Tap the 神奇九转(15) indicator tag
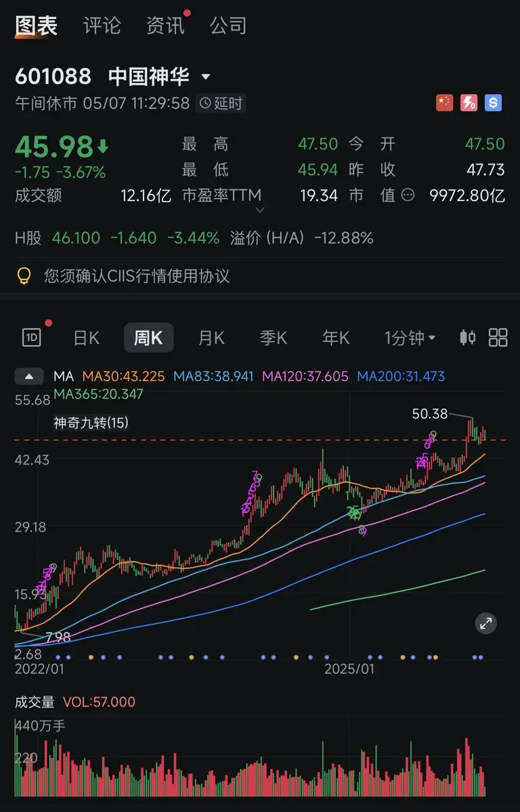520x812 pixels. pyautogui.click(x=91, y=423)
